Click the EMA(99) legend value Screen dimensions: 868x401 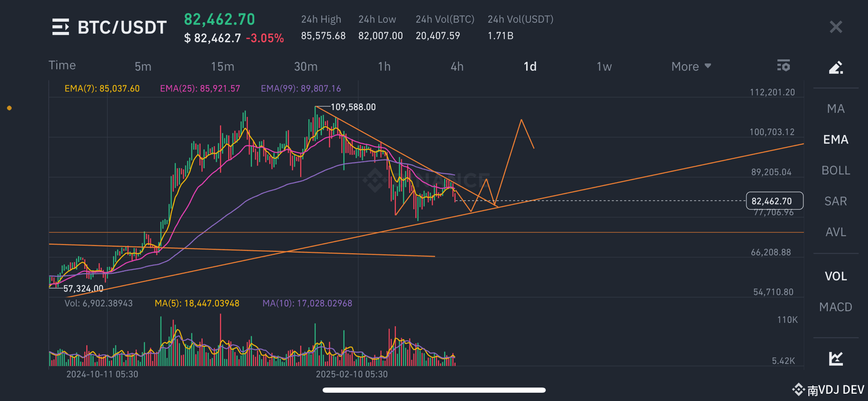(301, 89)
